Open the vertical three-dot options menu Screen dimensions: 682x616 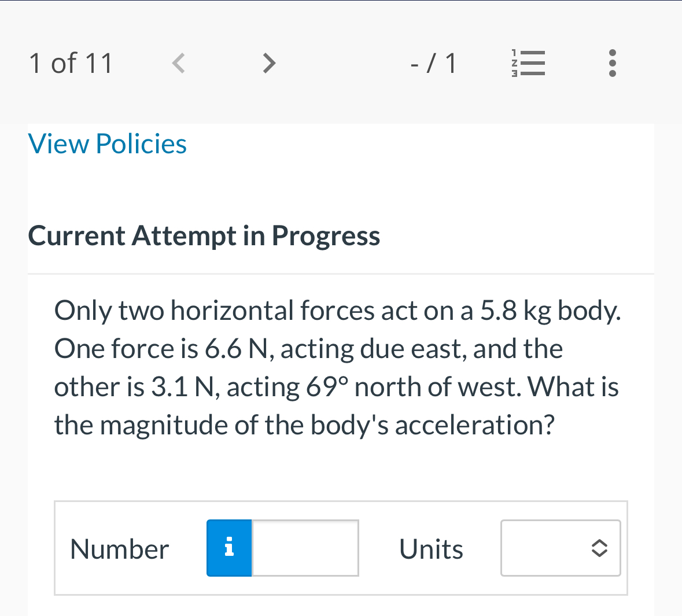coord(612,63)
